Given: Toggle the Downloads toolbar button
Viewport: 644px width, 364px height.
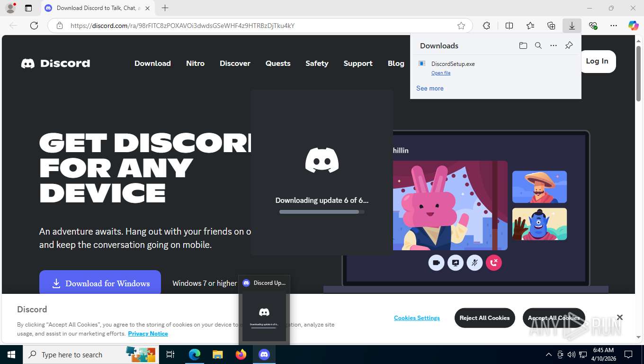Looking at the screenshot, I should click(572, 26).
